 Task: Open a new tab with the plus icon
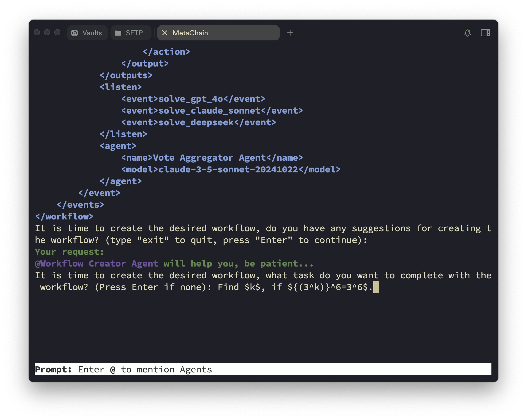290,33
